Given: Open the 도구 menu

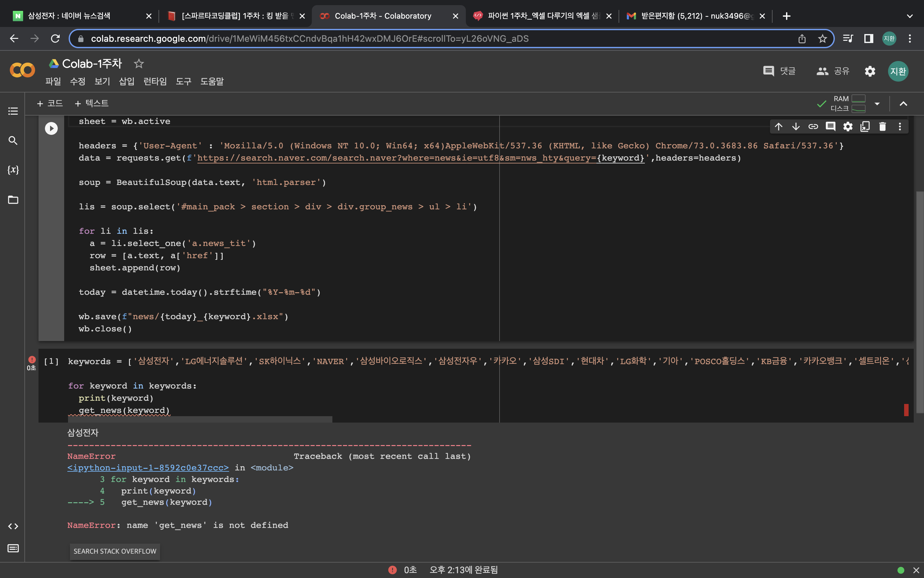Looking at the screenshot, I should click(x=183, y=82).
